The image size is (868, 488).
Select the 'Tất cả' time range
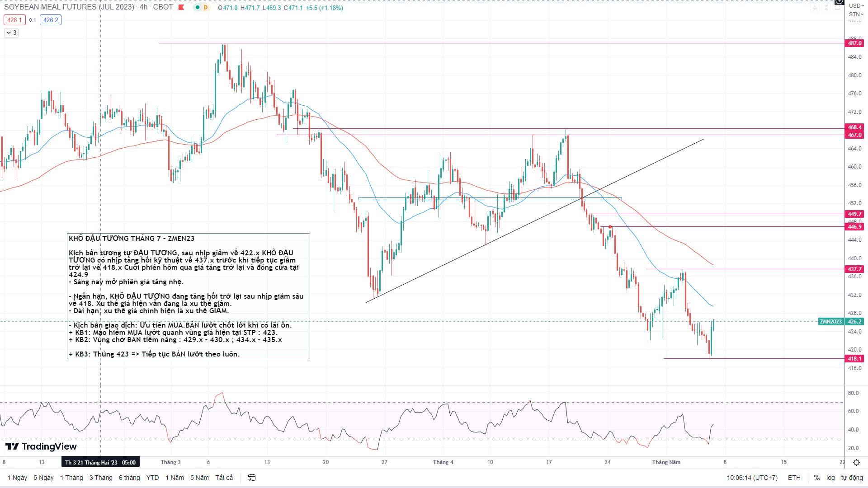tap(224, 478)
